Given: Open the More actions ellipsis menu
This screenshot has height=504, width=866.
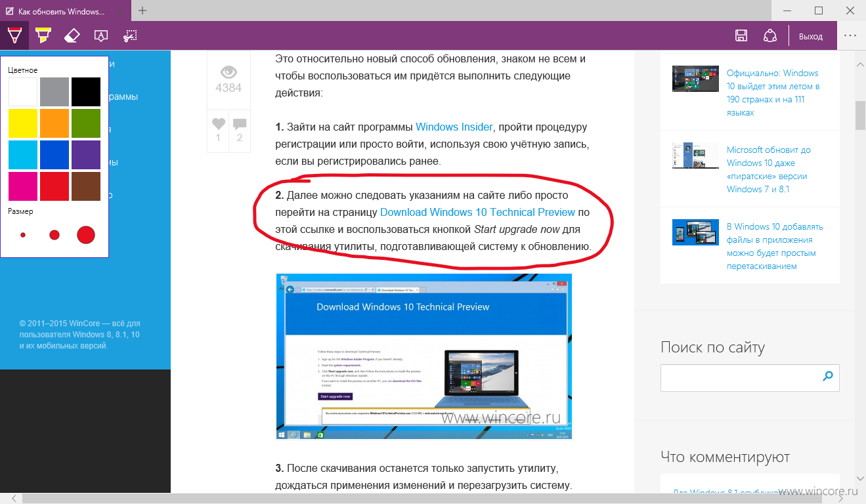Looking at the screenshot, I should pos(851,35).
